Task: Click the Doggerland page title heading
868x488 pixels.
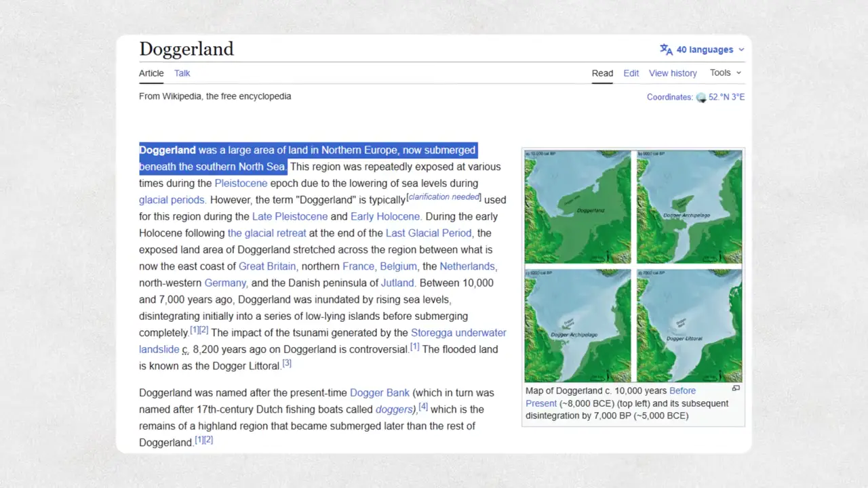Action: (x=186, y=49)
